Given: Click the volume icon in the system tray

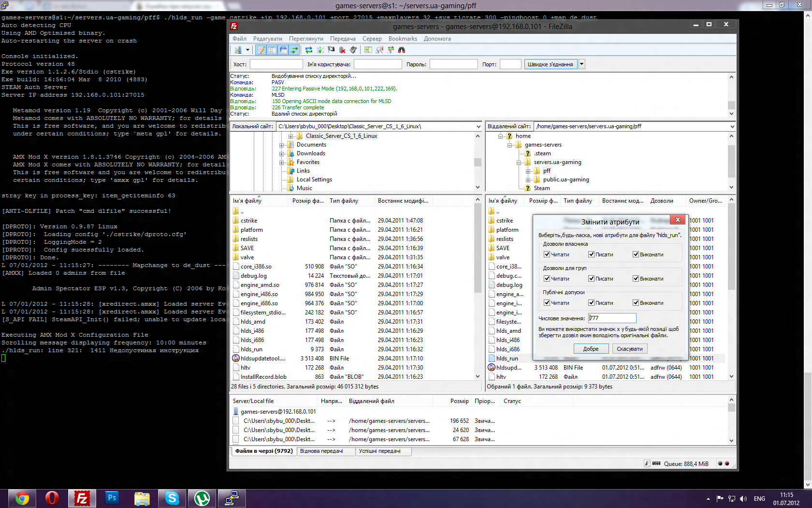Looking at the screenshot, I should [x=743, y=498].
